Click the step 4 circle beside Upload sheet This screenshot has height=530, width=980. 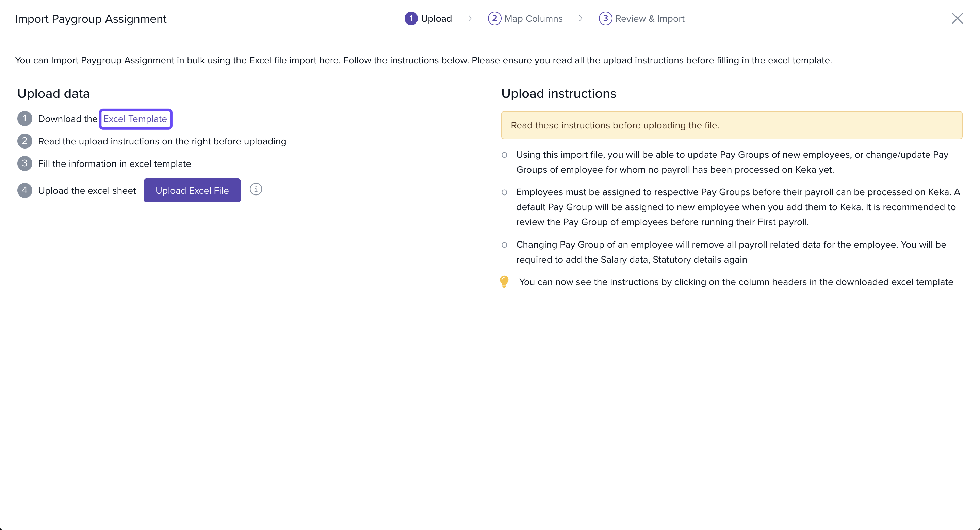click(25, 190)
